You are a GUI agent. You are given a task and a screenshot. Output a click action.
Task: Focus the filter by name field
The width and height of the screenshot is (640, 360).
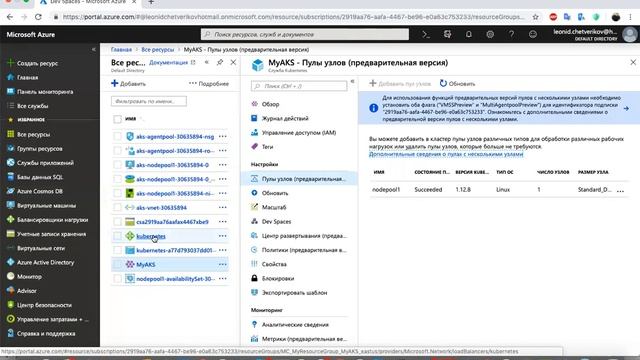point(149,101)
